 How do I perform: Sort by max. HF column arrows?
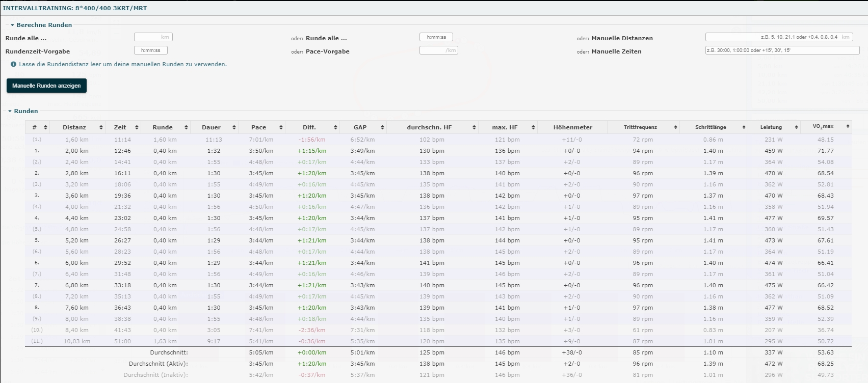[x=533, y=127]
